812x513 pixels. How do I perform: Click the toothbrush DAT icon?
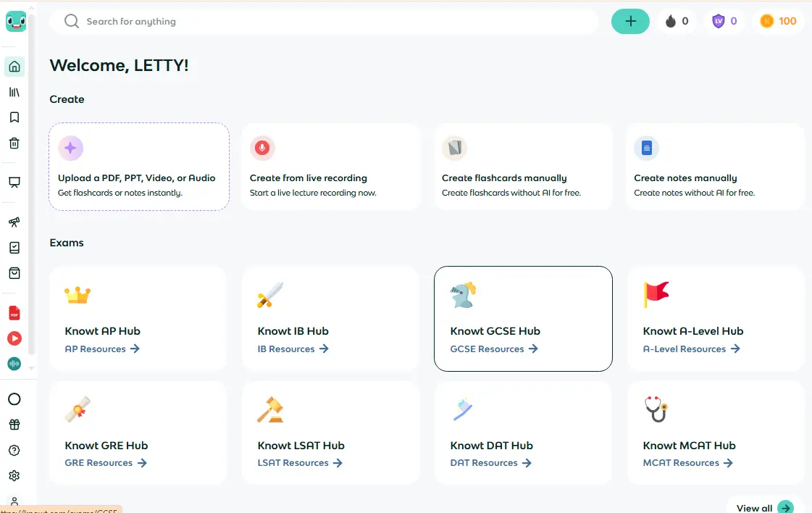click(463, 409)
